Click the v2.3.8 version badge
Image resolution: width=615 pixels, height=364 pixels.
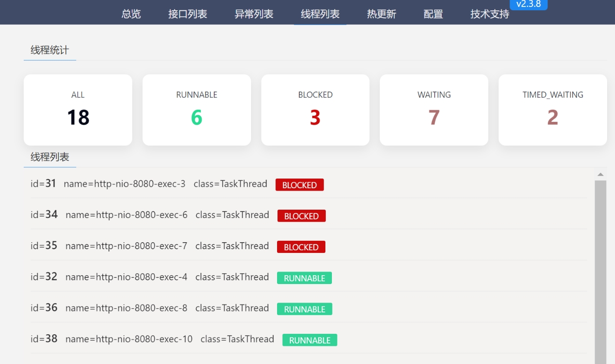click(529, 4)
